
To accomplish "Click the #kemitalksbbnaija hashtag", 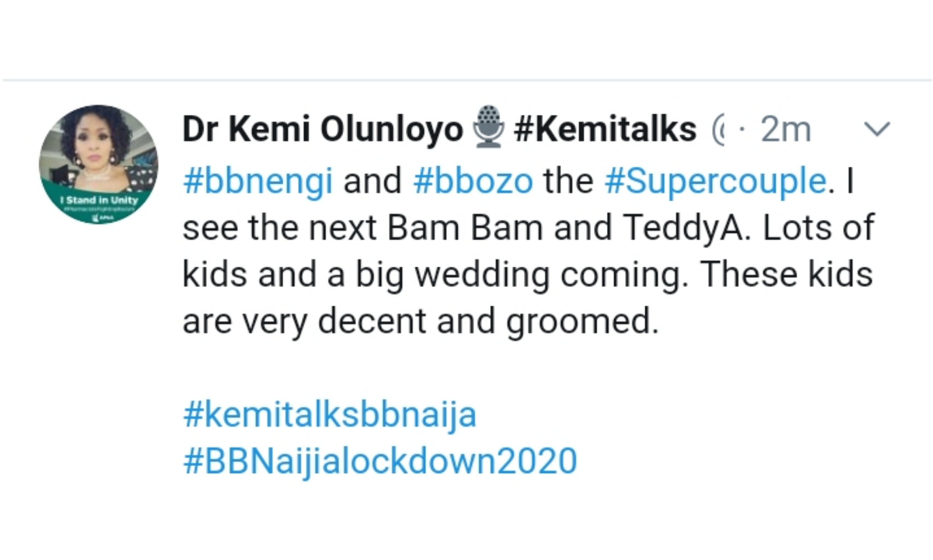I will [328, 416].
